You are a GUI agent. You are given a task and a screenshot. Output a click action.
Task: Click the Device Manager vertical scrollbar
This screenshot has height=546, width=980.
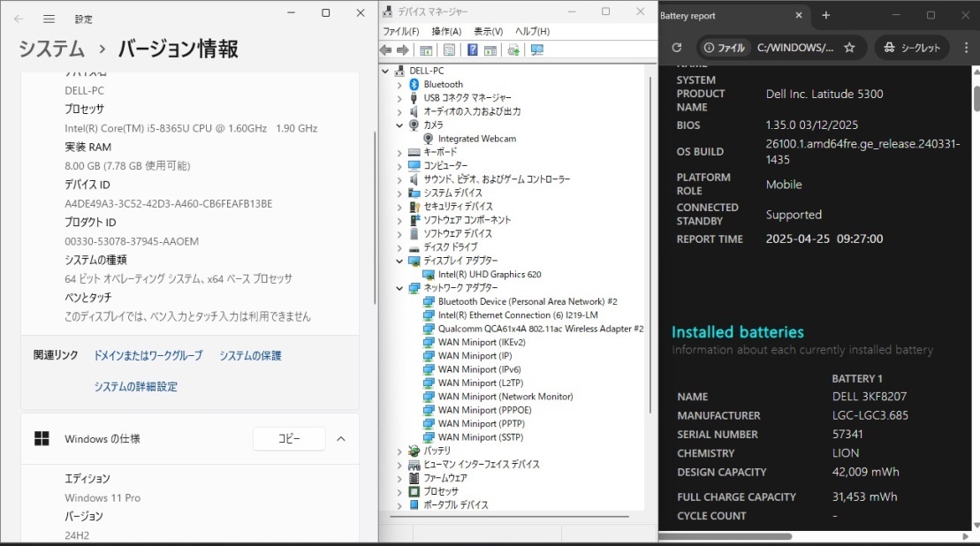tap(650, 244)
